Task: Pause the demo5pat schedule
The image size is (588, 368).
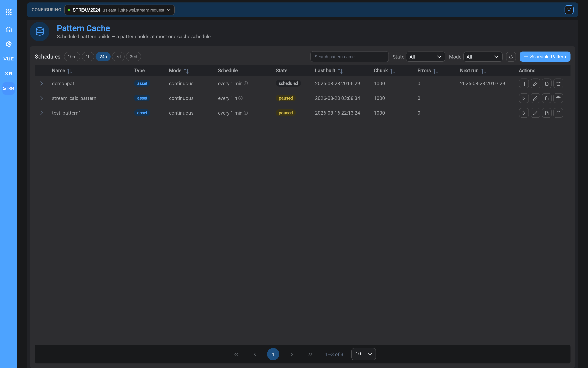Action: click(524, 83)
